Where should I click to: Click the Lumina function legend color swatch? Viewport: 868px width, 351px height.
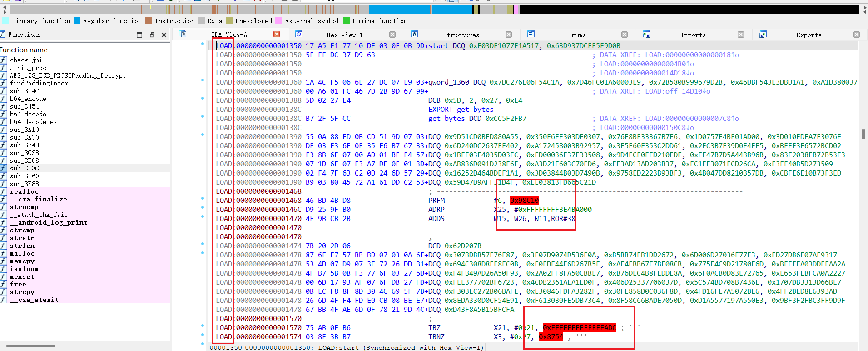346,21
